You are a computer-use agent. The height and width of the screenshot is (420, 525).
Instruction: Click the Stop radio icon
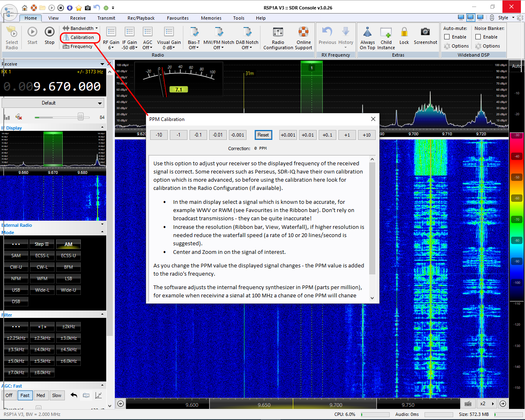pyautogui.click(x=49, y=32)
